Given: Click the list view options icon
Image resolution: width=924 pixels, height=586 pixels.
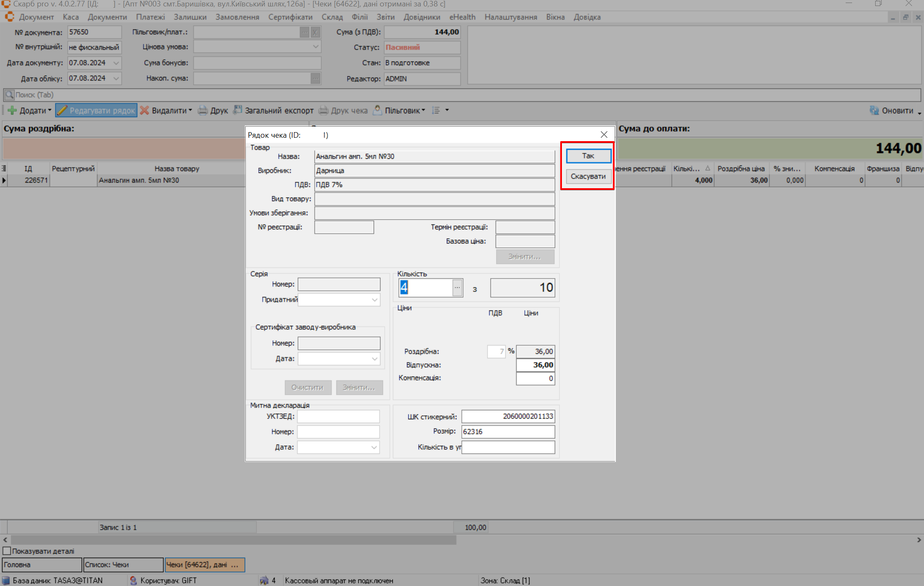Looking at the screenshot, I should [436, 110].
